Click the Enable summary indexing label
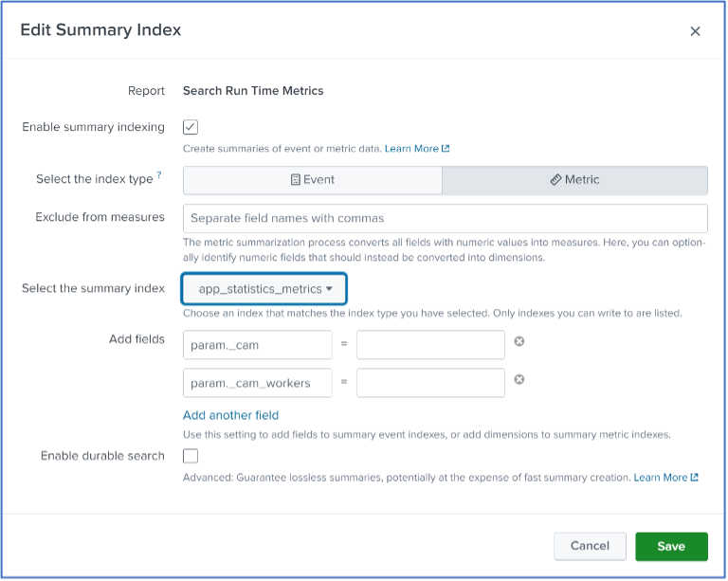This screenshot has width=728, height=581. tap(93, 127)
